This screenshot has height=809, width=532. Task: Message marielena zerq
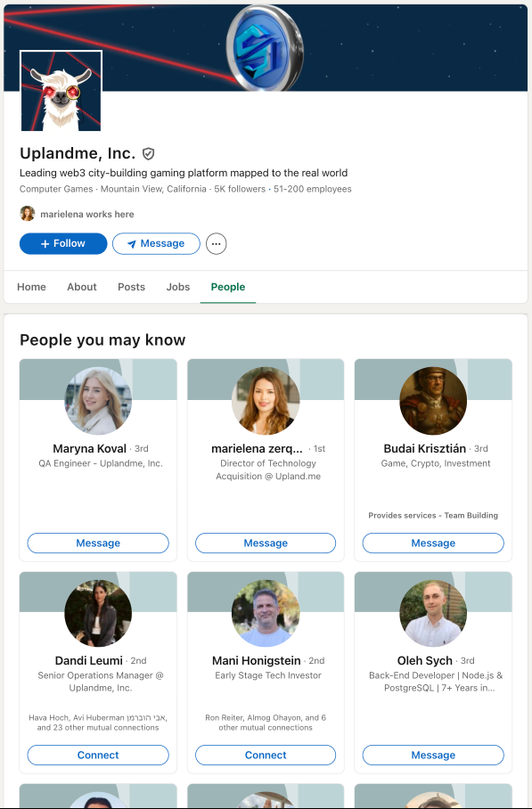point(266,543)
